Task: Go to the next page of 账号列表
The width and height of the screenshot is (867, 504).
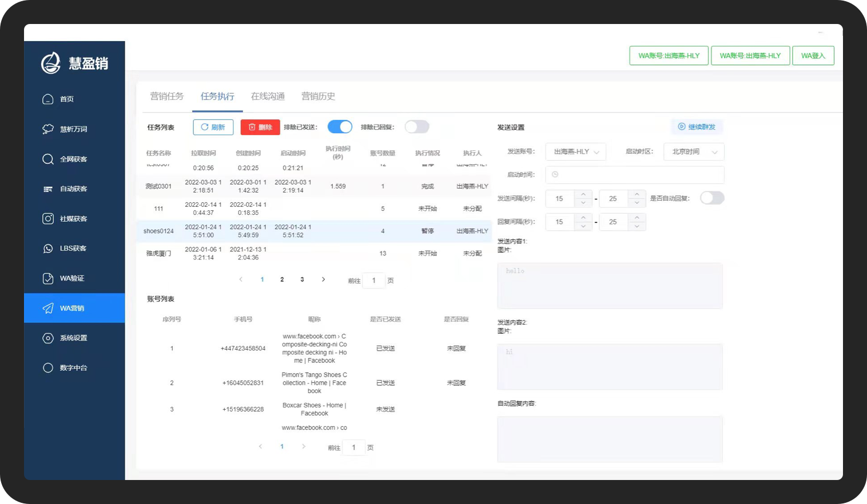Action: tap(303, 446)
